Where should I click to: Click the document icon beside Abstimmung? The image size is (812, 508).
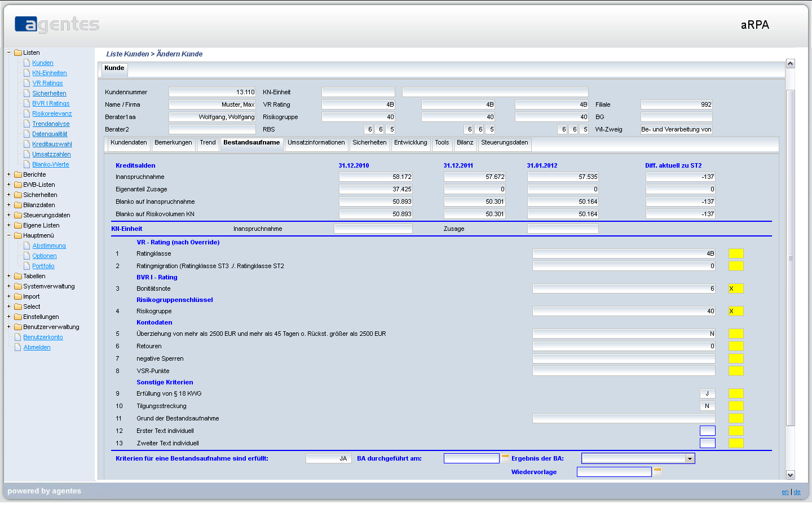pos(27,246)
